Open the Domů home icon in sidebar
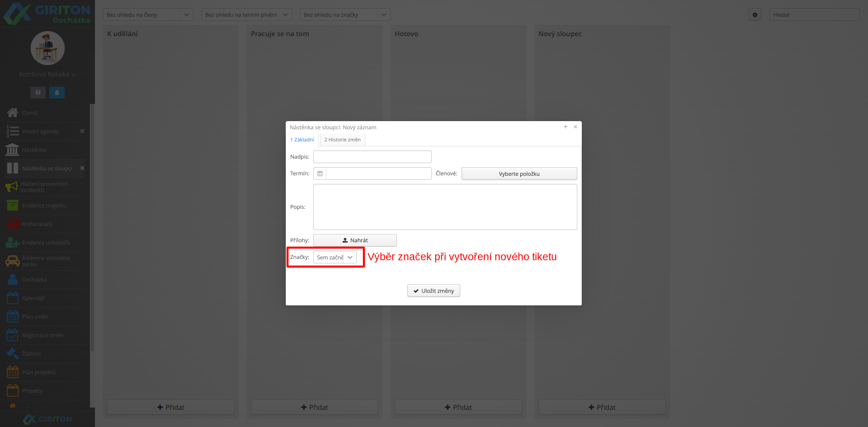Image resolution: width=868 pixels, height=427 pixels. pos(13,113)
